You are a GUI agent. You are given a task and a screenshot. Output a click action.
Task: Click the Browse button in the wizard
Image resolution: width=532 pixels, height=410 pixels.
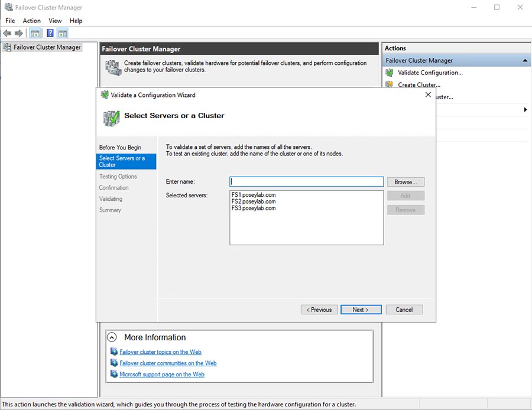tap(406, 181)
